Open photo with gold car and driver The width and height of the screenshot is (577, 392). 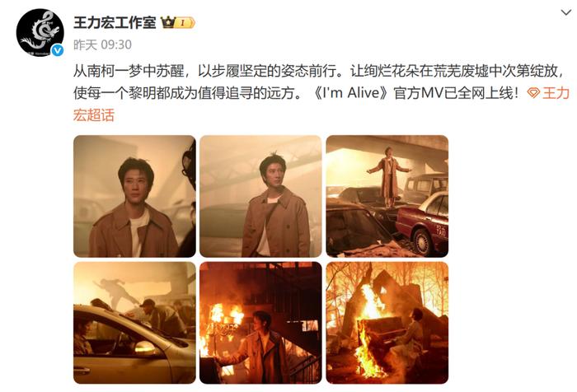coord(134,323)
